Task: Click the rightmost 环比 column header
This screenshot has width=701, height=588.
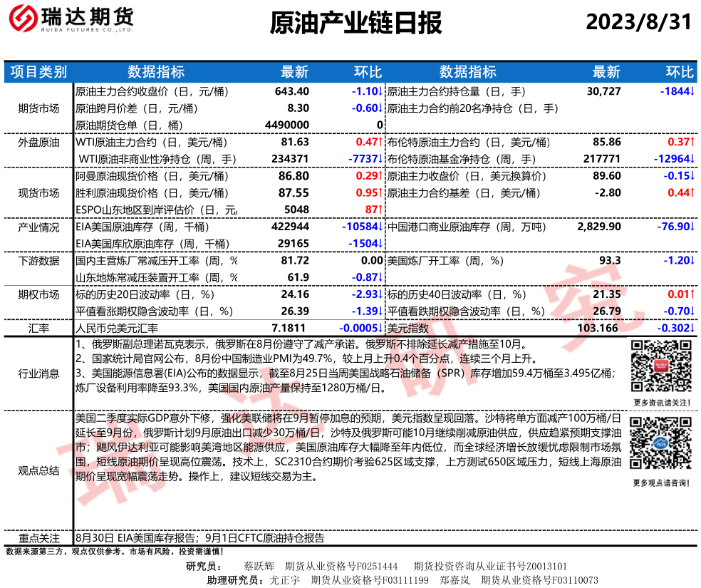Action: pyautogui.click(x=679, y=72)
